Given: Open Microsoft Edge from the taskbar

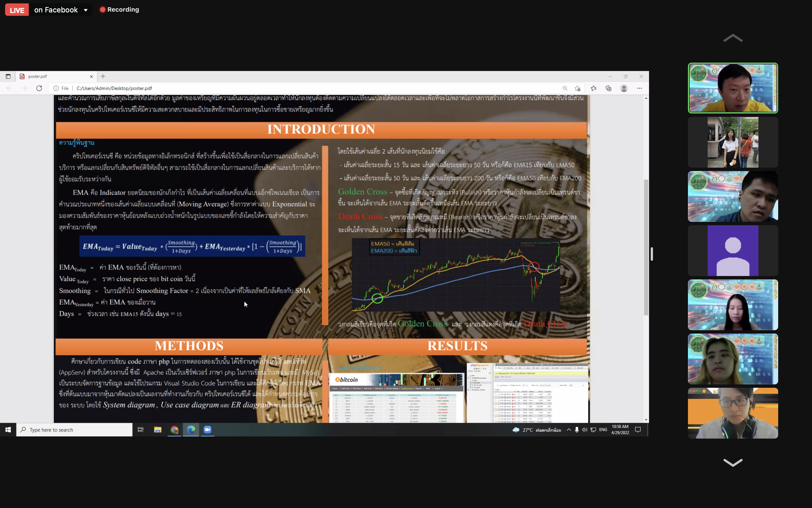Looking at the screenshot, I should point(191,430).
